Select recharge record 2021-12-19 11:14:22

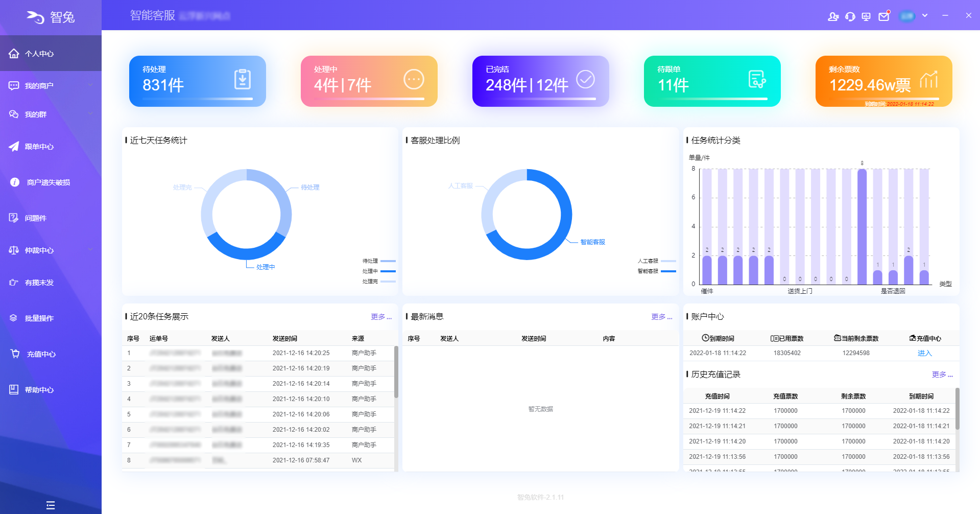[819, 411]
